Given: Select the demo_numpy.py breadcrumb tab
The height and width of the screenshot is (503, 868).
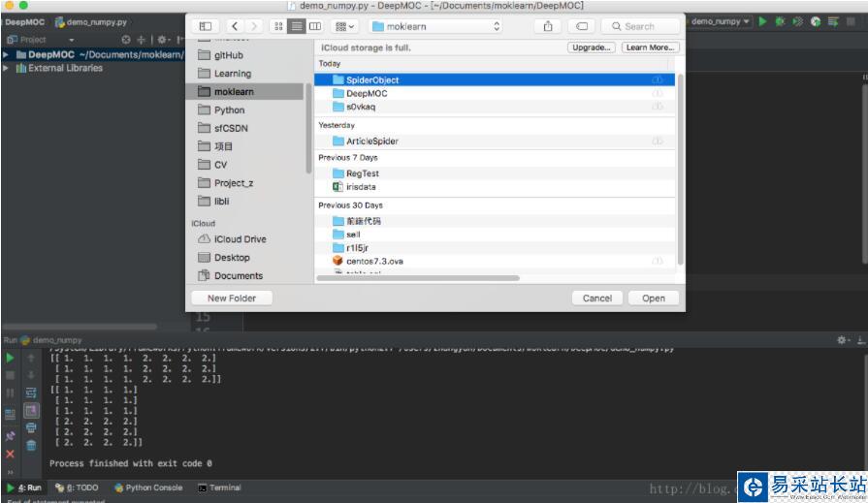Looking at the screenshot, I should pyautogui.click(x=91, y=22).
